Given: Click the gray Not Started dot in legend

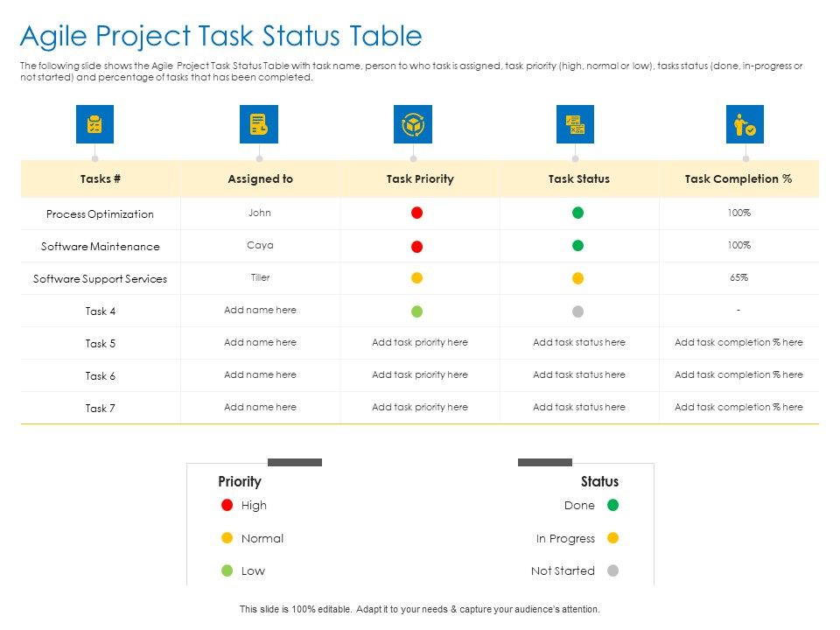Looking at the screenshot, I should tap(612, 570).
